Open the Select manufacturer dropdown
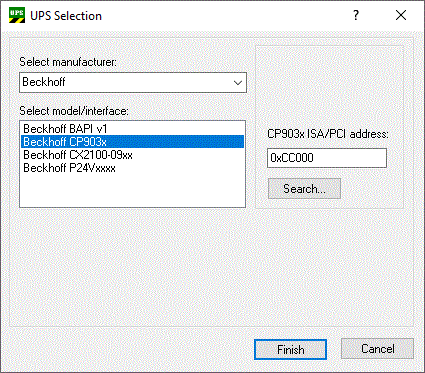 coord(133,82)
